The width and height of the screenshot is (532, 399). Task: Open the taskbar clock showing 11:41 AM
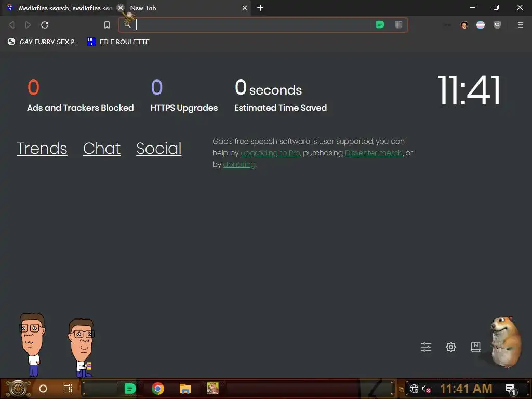[x=466, y=389]
